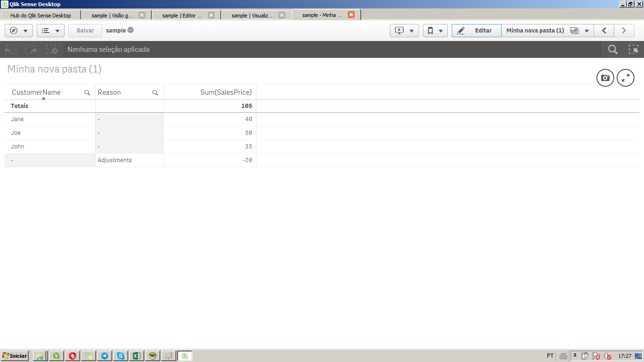Take a snapshot with the camera icon
The height and width of the screenshot is (362, 644).
605,78
